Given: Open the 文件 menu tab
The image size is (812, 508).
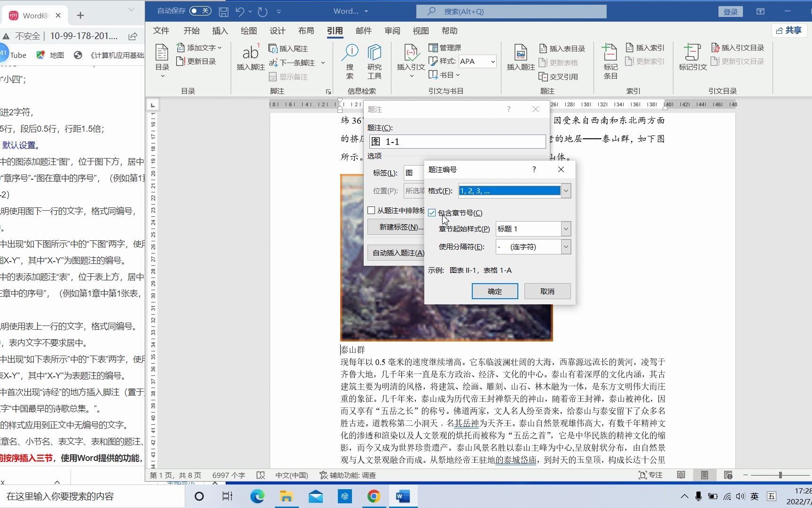Looking at the screenshot, I should [x=161, y=31].
